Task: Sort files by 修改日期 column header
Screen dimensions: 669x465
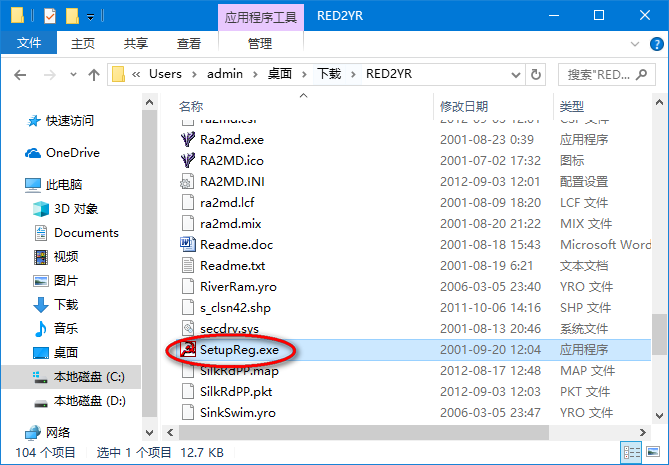Action: (x=464, y=106)
